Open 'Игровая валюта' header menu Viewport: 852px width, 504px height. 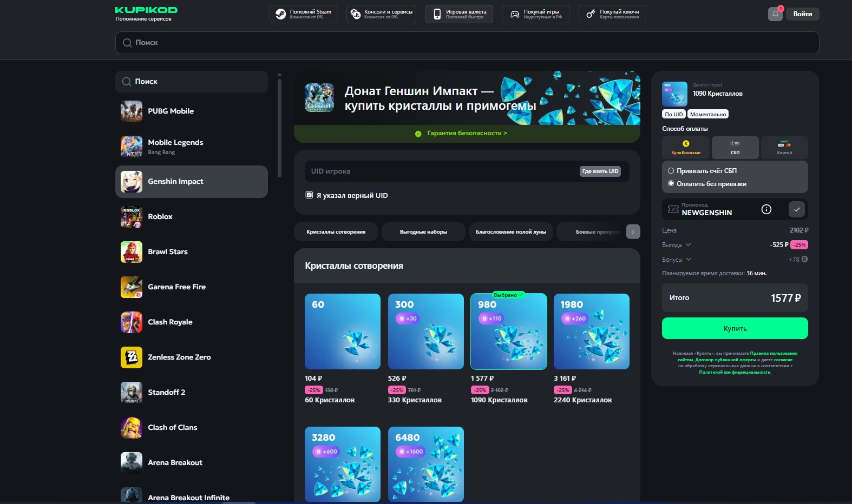click(459, 14)
